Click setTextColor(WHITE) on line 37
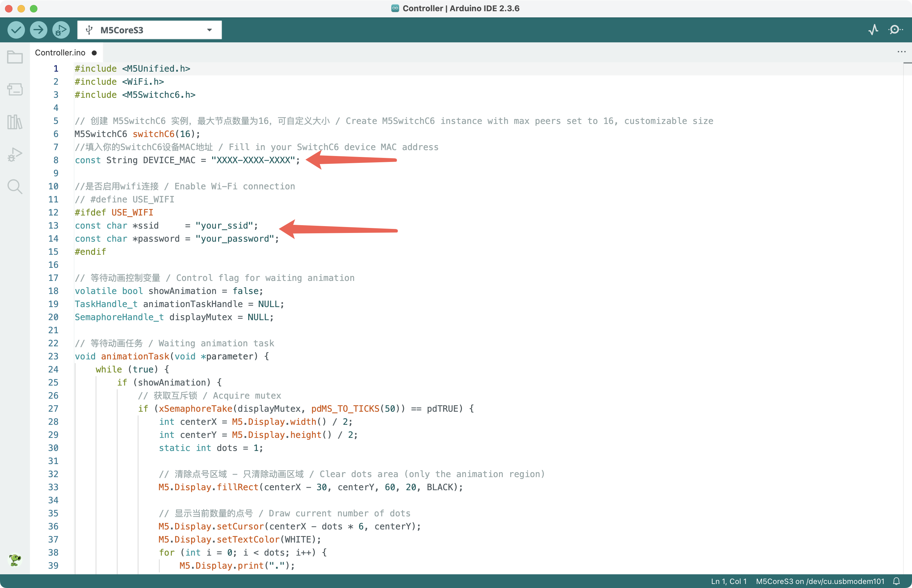Image resolution: width=912 pixels, height=588 pixels. pos(268,539)
